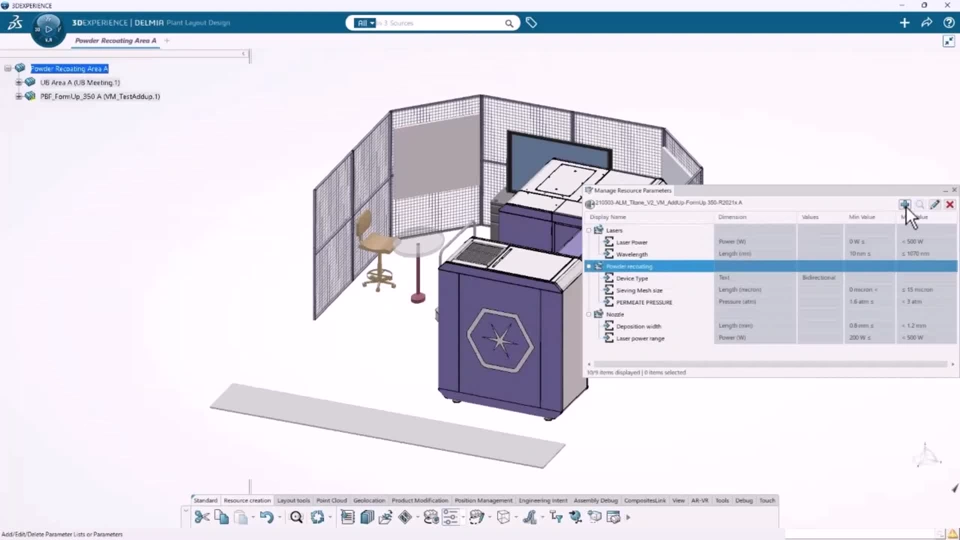Click the add parameter plus icon in panel
The height and width of the screenshot is (540, 960).
(904, 204)
